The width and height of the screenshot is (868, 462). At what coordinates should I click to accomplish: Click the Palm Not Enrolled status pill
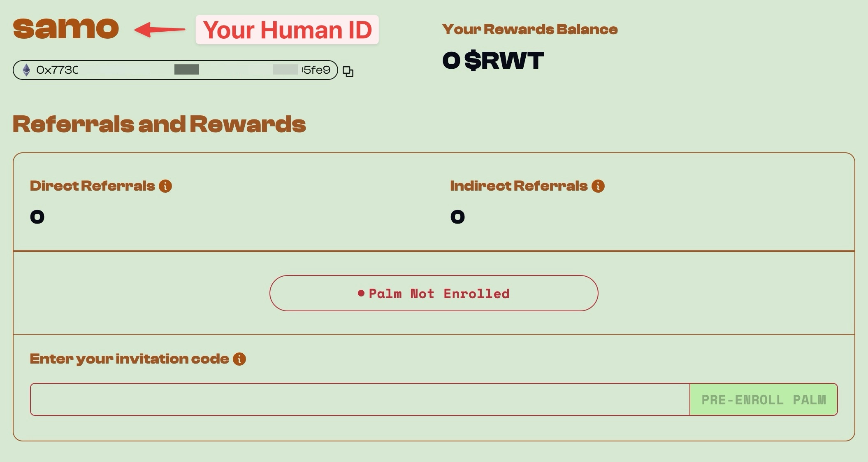[434, 293]
